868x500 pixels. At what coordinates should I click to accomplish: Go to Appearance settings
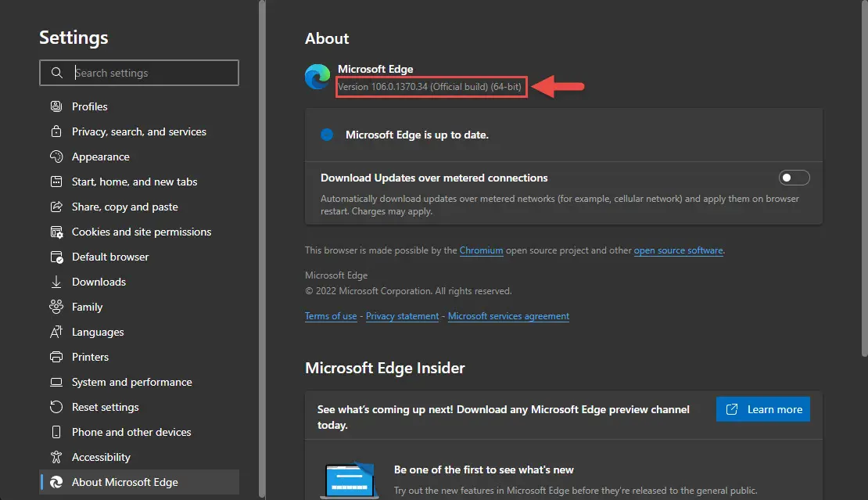139,156
